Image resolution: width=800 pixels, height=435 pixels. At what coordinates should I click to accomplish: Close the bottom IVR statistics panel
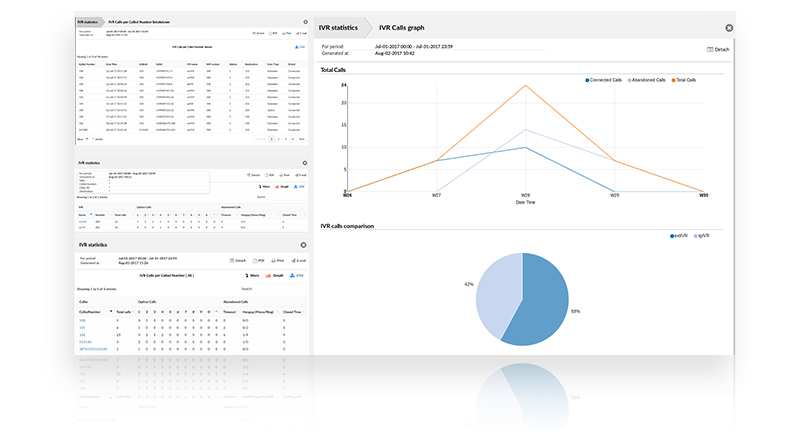click(x=303, y=245)
